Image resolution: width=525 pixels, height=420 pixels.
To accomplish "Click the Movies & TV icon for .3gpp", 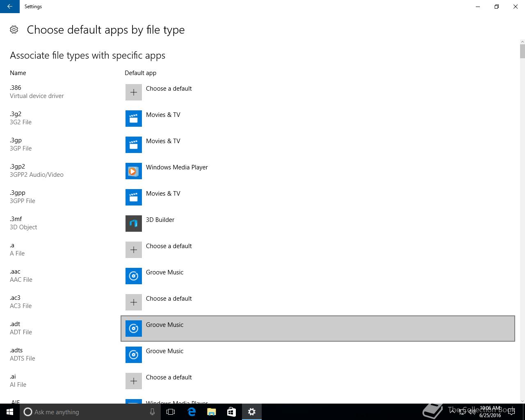I will click(x=134, y=197).
